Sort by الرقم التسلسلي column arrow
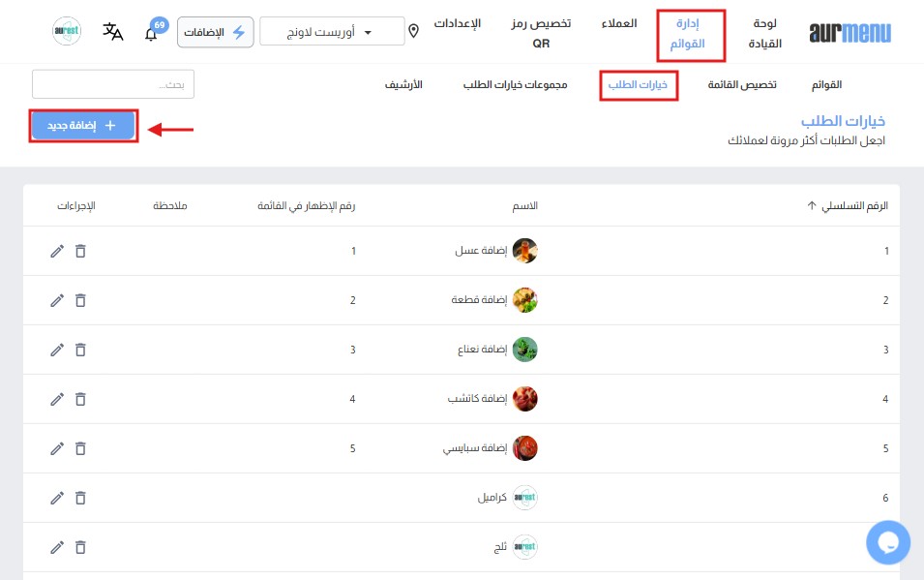The height and width of the screenshot is (580, 924). 811,206
